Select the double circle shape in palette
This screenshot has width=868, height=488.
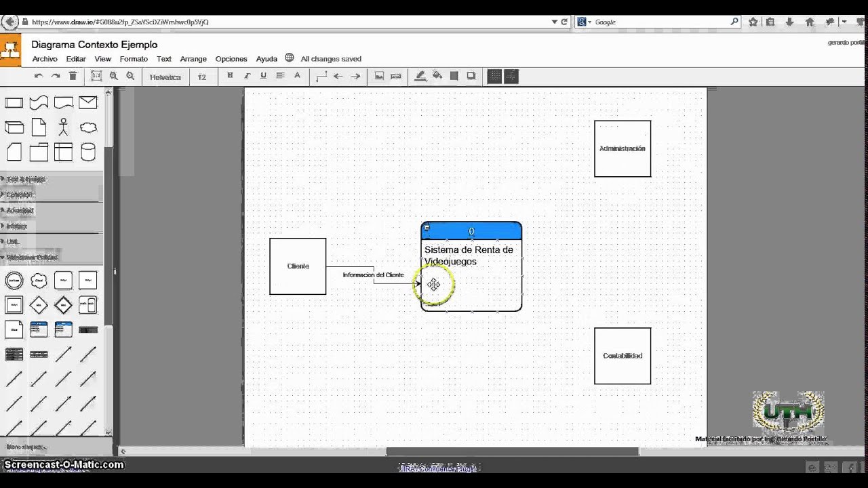click(x=14, y=281)
